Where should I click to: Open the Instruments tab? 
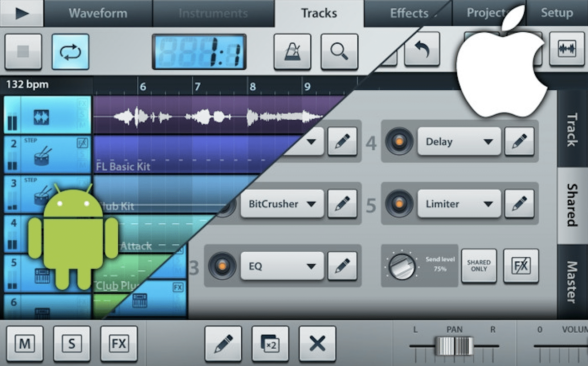pyautogui.click(x=213, y=13)
